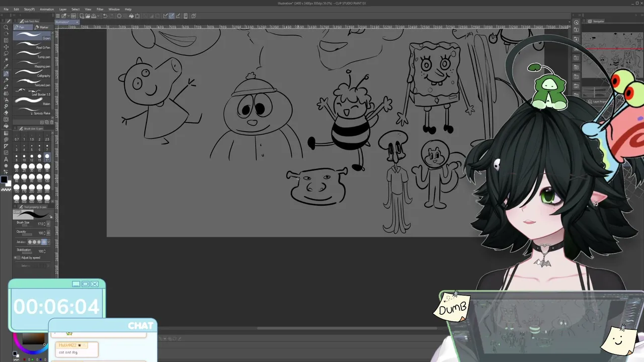Select the first anti-aliasing option (none)
The image size is (644, 362).
(x=30, y=242)
